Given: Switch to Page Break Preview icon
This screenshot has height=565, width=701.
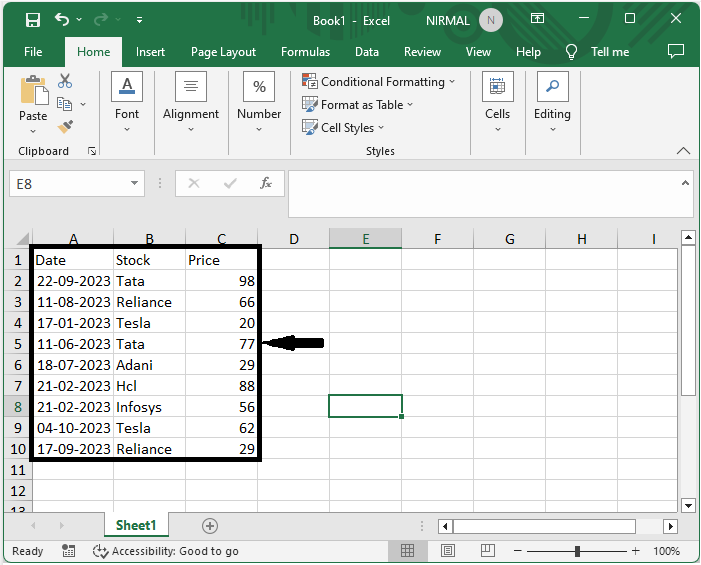Looking at the screenshot, I should [x=488, y=551].
